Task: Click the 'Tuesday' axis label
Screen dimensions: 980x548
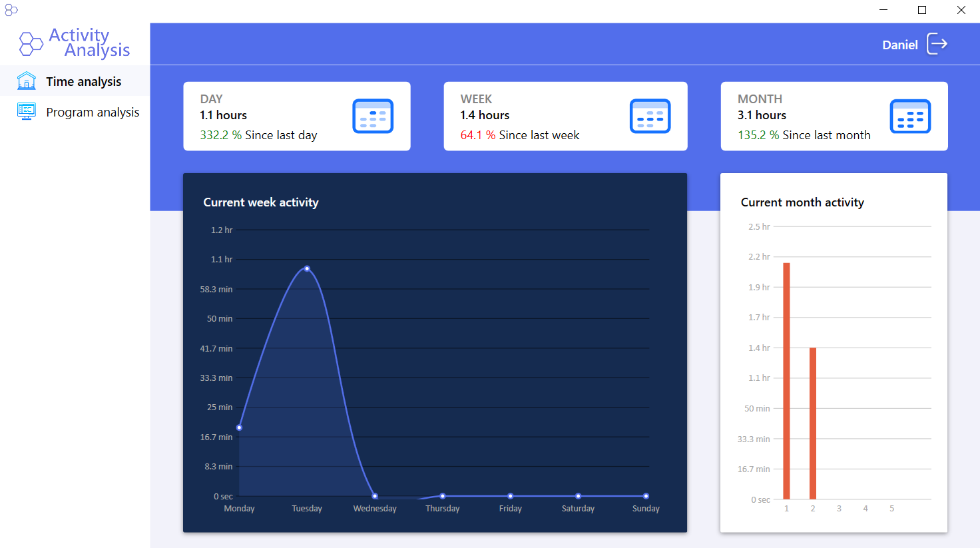Action: tap(307, 508)
